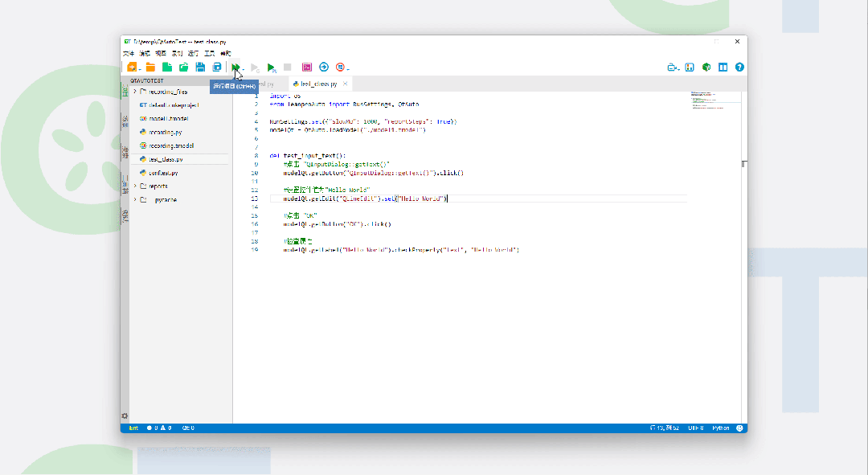Click the green open file folder icon
868x475 pixels.
183,67
